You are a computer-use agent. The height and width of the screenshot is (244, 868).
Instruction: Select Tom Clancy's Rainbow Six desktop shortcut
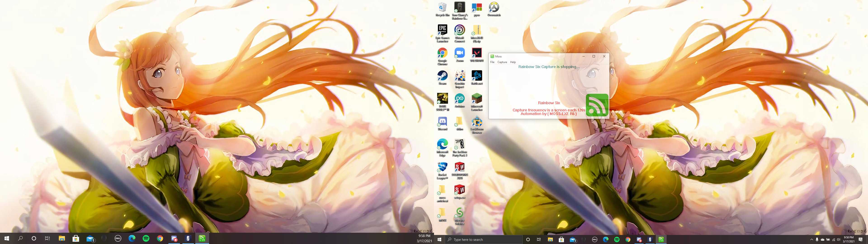point(460,11)
